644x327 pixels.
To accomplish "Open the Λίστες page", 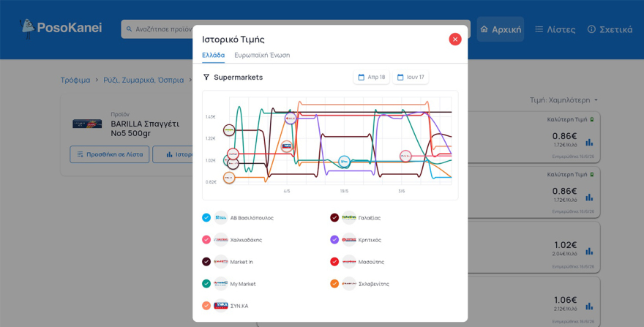I will [555, 29].
